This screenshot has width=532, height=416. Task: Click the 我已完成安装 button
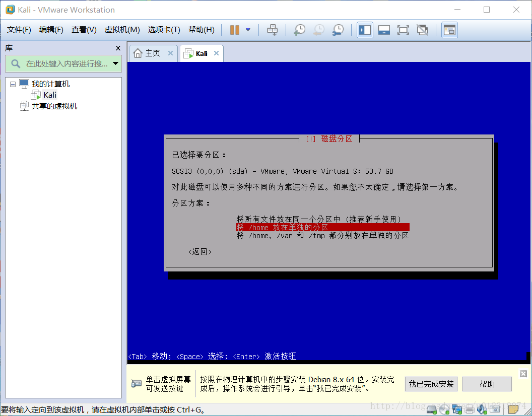tap(431, 384)
